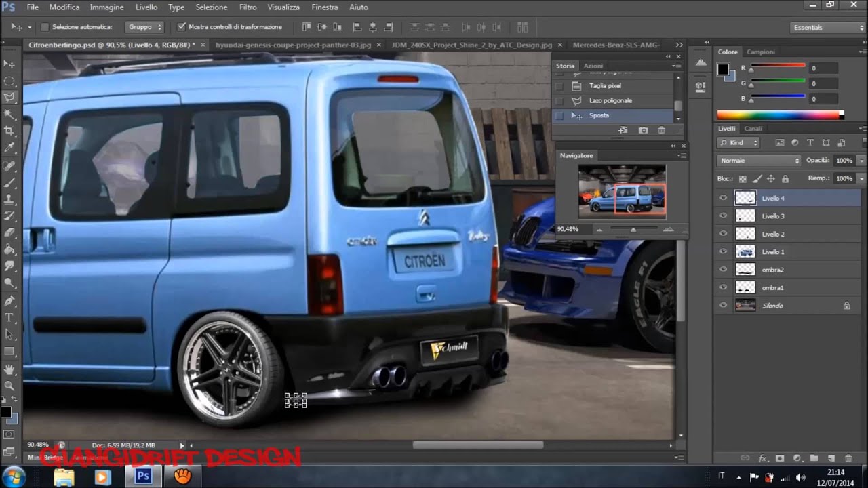Select the Dodge tool
Screen dimensions: 868x488
point(9,283)
